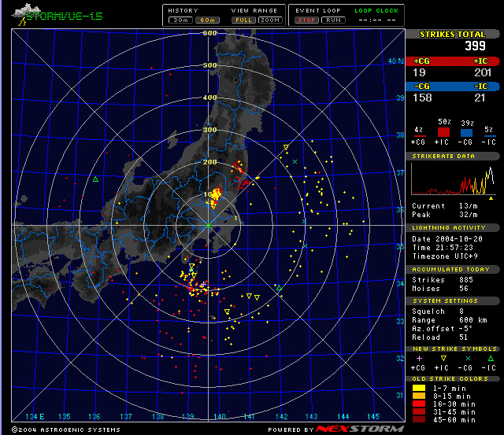Click the -IC green triangle legend symbol
The width and height of the screenshot is (504, 435).
pos(491,358)
